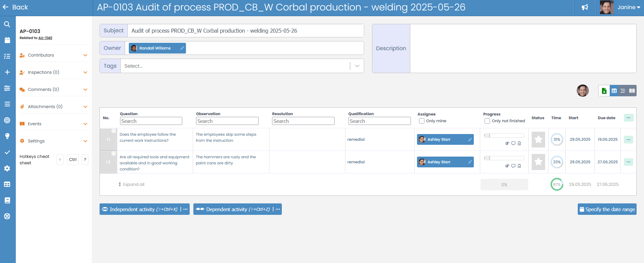Add a Dependent activity
Screen dimensions: 644x263
tap(233, 209)
